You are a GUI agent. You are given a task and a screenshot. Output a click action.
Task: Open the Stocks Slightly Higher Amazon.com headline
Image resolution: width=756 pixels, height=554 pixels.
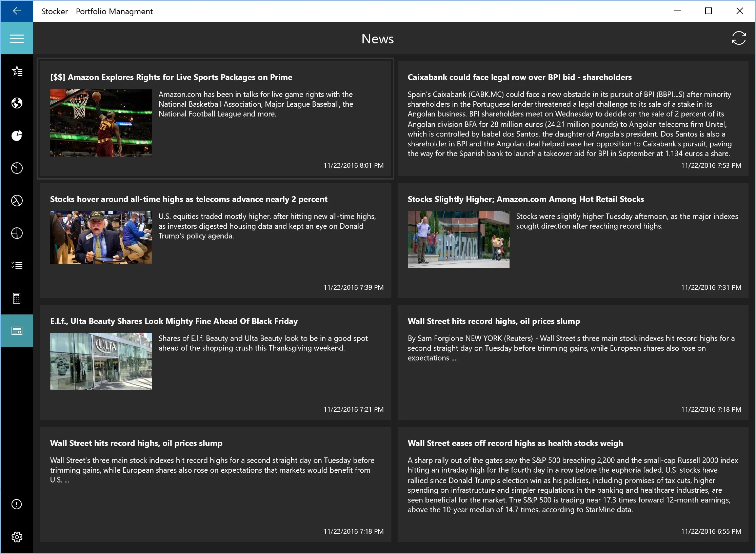(x=526, y=199)
